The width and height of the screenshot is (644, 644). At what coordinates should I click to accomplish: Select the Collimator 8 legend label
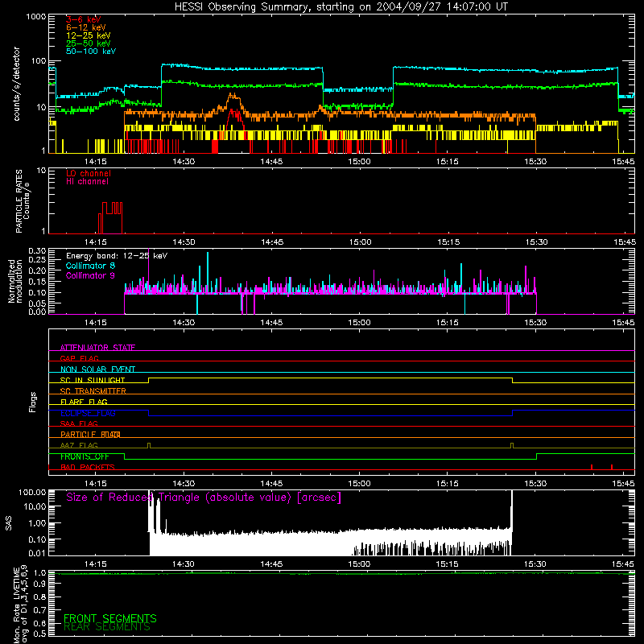(x=90, y=266)
